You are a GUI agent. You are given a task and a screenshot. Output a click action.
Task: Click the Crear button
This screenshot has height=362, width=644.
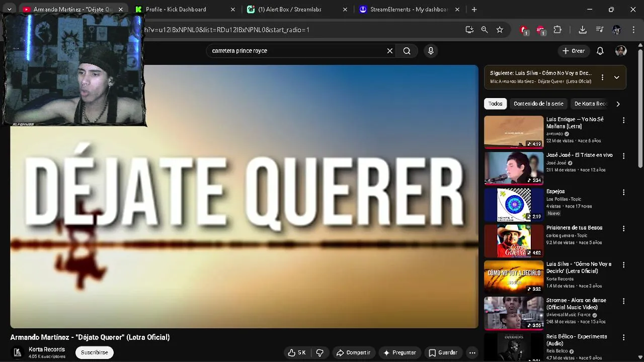click(574, 51)
